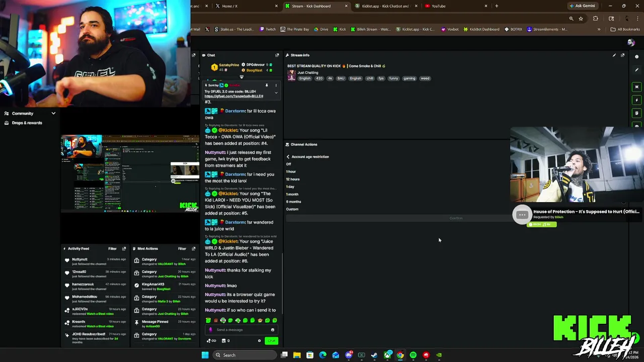
Task: Click 'Nuttynutt' in Activity Feed
Action: pos(79,259)
